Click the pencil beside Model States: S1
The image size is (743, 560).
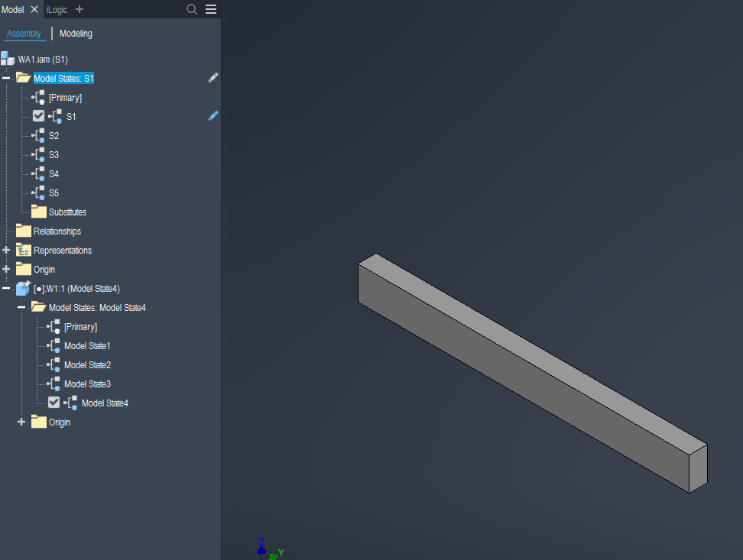pyautogui.click(x=213, y=77)
